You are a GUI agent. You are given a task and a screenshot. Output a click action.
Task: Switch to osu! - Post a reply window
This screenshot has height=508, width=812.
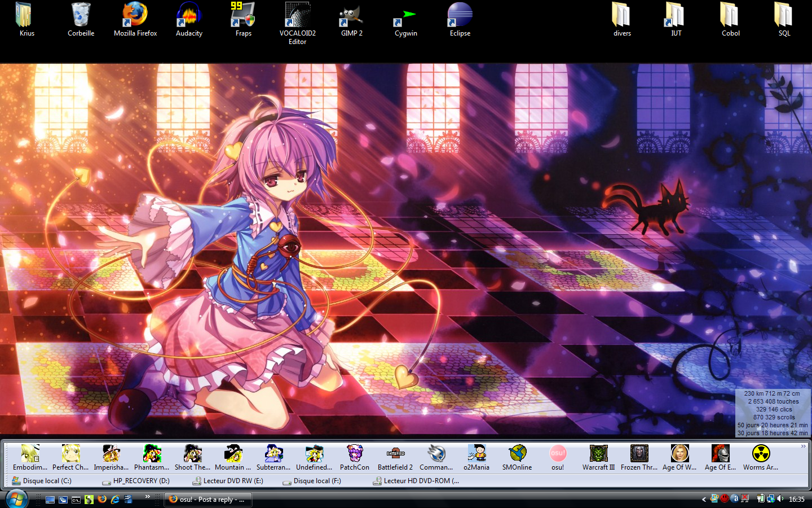point(208,500)
